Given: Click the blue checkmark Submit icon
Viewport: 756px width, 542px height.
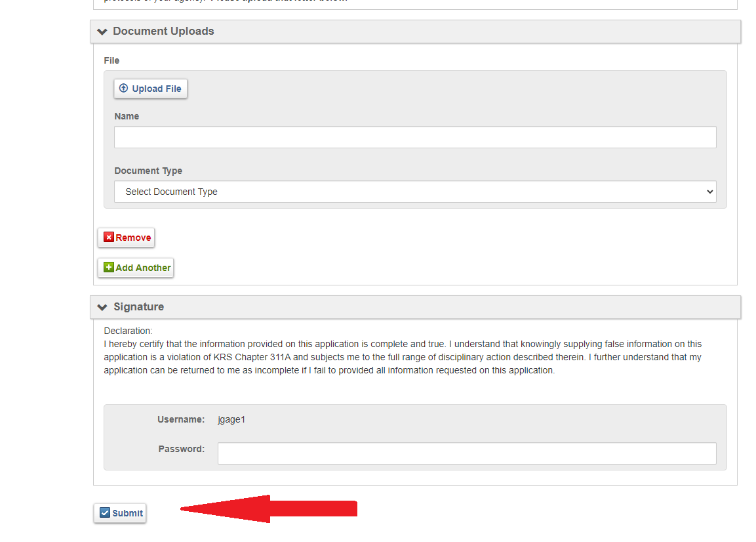Looking at the screenshot, I should 105,513.
